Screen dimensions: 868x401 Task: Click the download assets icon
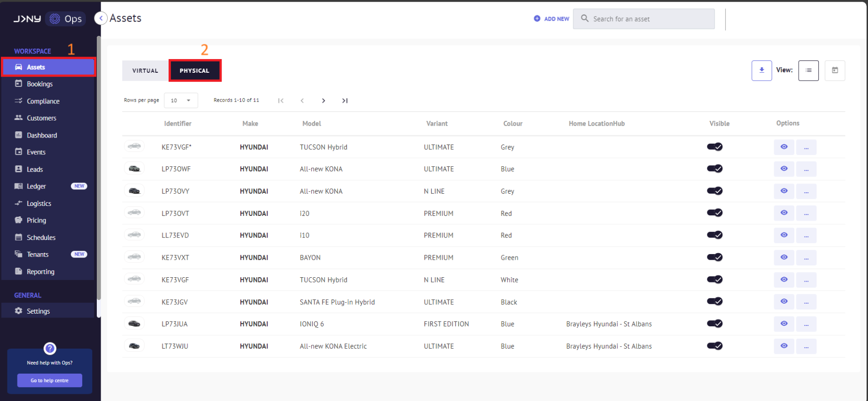762,70
